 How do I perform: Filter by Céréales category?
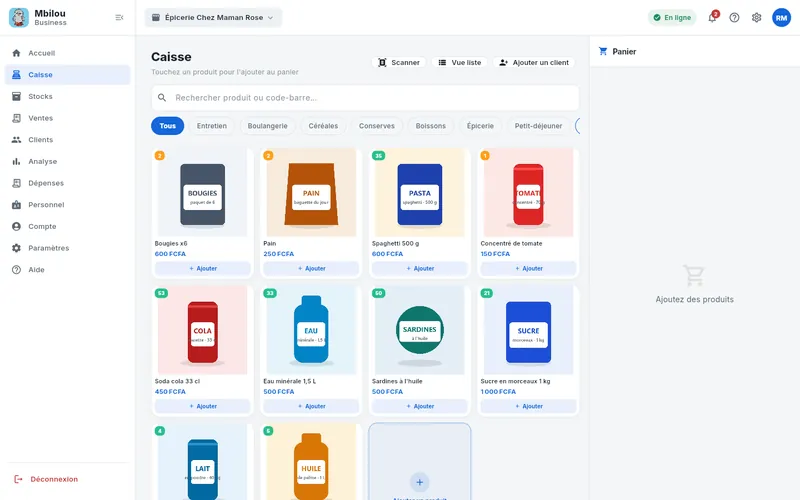point(323,126)
